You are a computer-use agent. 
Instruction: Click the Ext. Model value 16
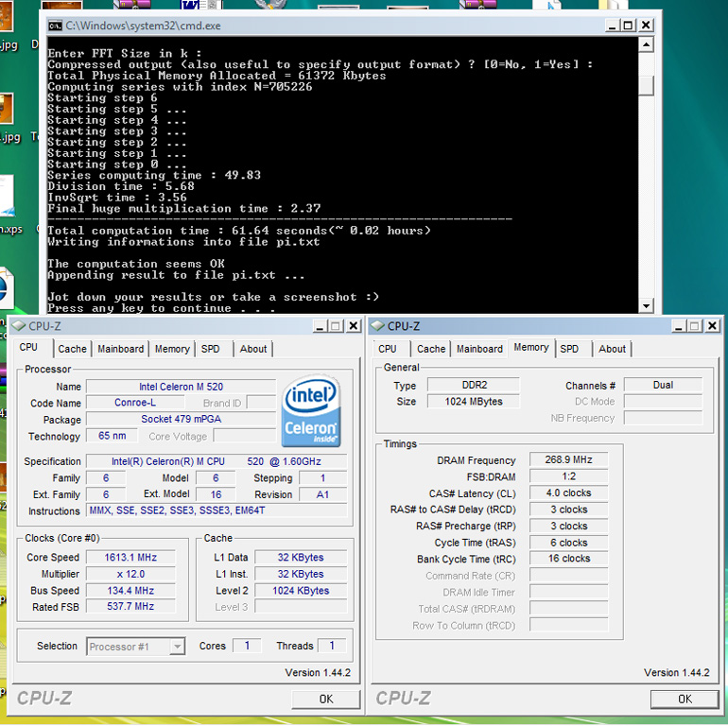(216, 494)
